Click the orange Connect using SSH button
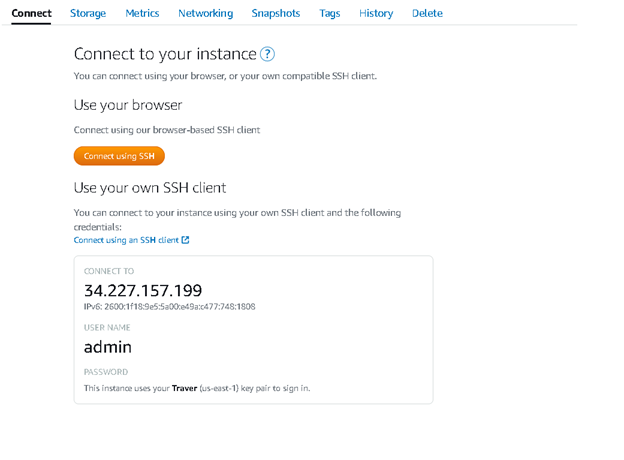Screen dimensions: 624x460 (119, 156)
